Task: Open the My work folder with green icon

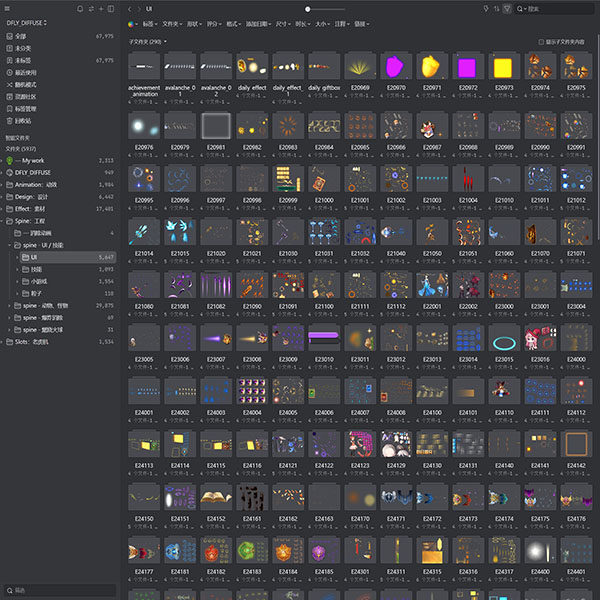Action: point(60,161)
